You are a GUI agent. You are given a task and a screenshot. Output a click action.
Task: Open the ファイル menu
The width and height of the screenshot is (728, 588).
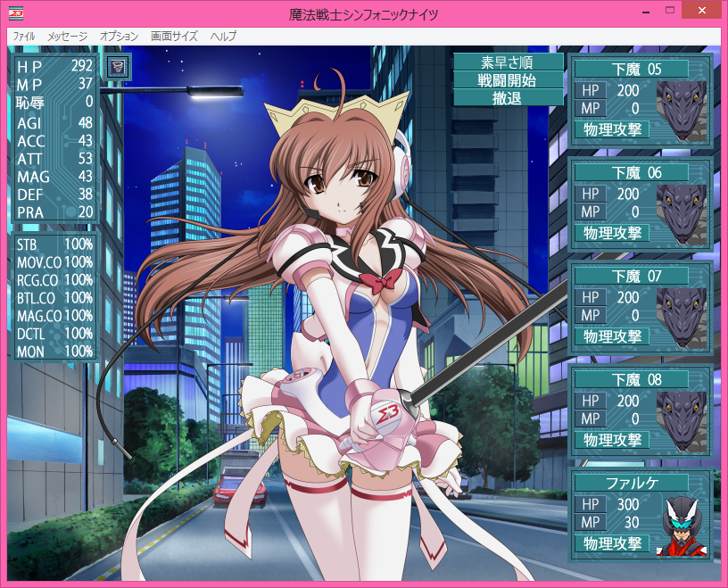(x=24, y=36)
